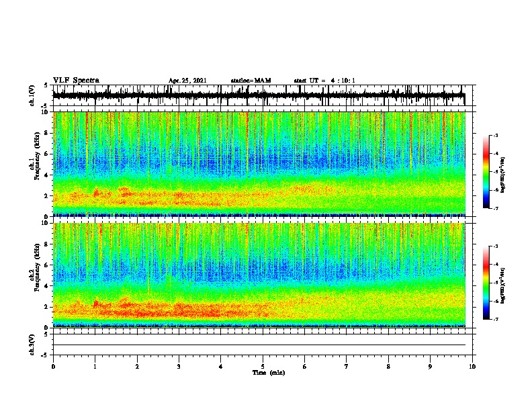The width and height of the screenshot is (532, 411).
Task: Click the ch.2 spectrogram panel
Action: 259,275
